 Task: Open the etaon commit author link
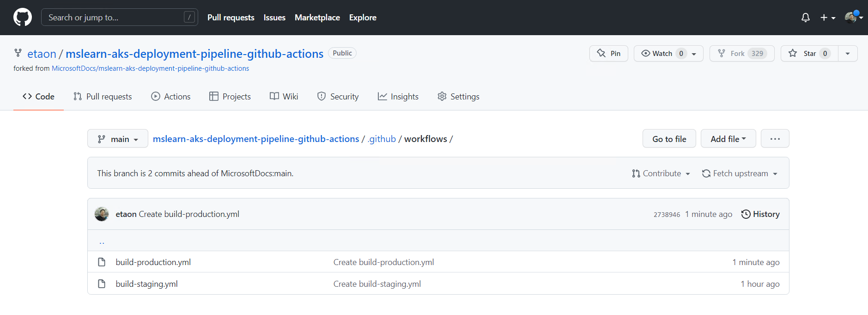pos(126,214)
